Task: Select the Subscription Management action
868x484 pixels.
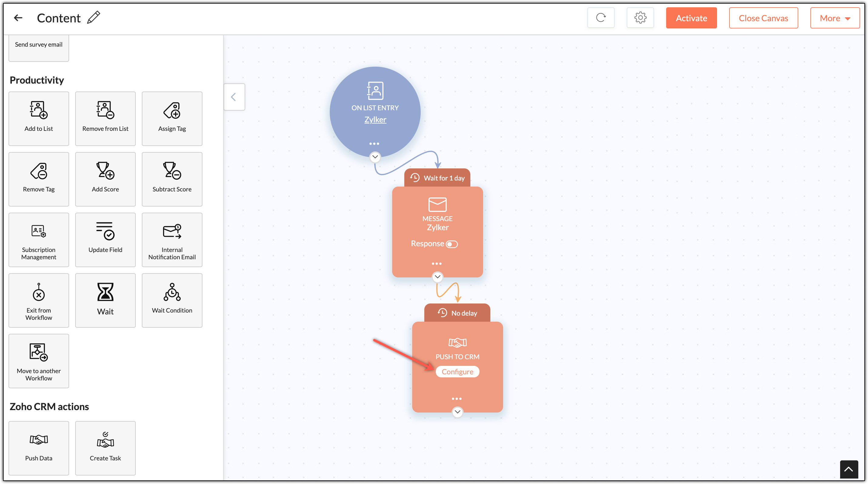Action: [39, 240]
